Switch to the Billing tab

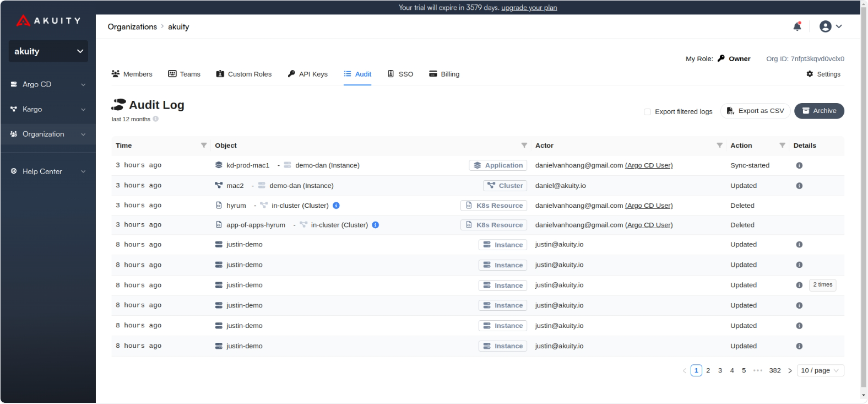[x=444, y=74]
